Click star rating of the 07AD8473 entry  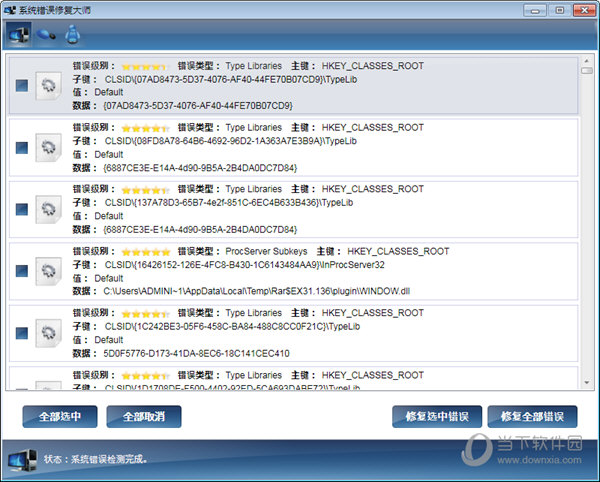point(145,67)
